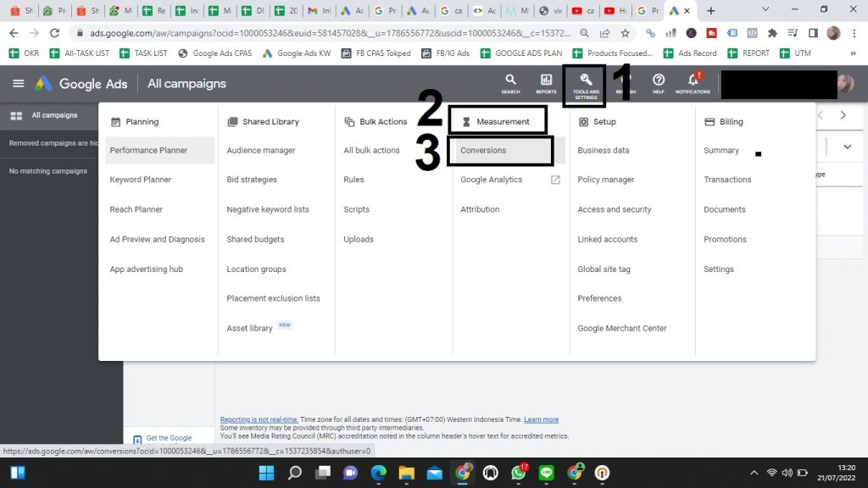868x488 pixels.
Task: Click the browser address bar
Action: (x=339, y=33)
